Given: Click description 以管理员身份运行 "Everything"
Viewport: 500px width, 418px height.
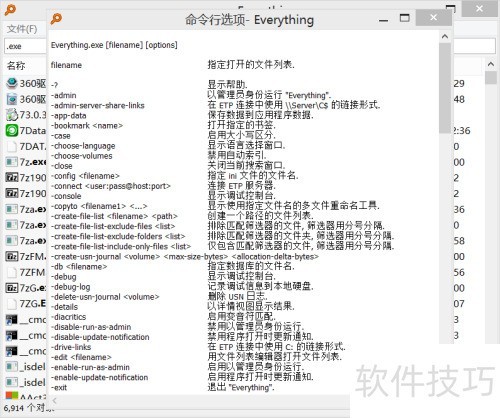Looking at the screenshot, I should pos(269,95).
